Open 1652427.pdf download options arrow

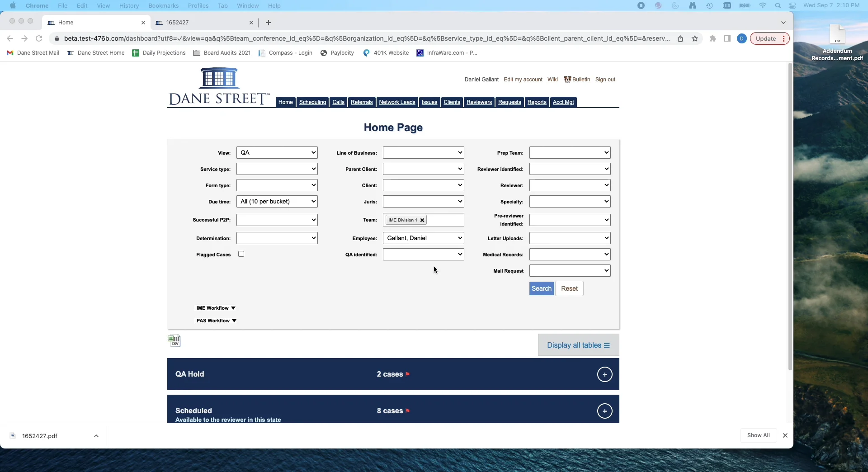point(96,436)
